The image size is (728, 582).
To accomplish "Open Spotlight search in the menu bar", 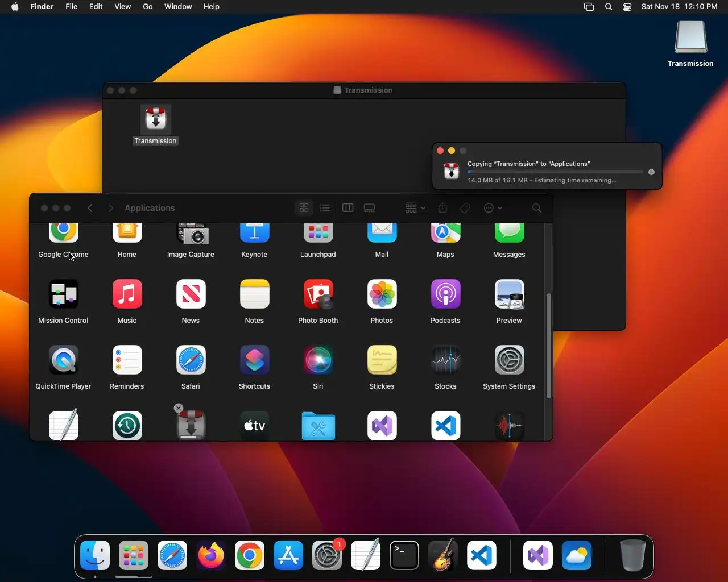I will (x=609, y=7).
